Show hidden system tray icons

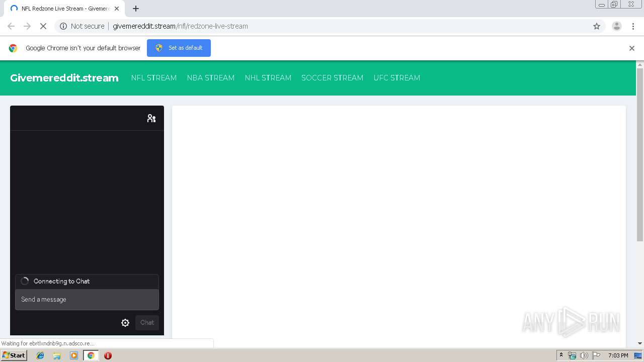click(561, 355)
